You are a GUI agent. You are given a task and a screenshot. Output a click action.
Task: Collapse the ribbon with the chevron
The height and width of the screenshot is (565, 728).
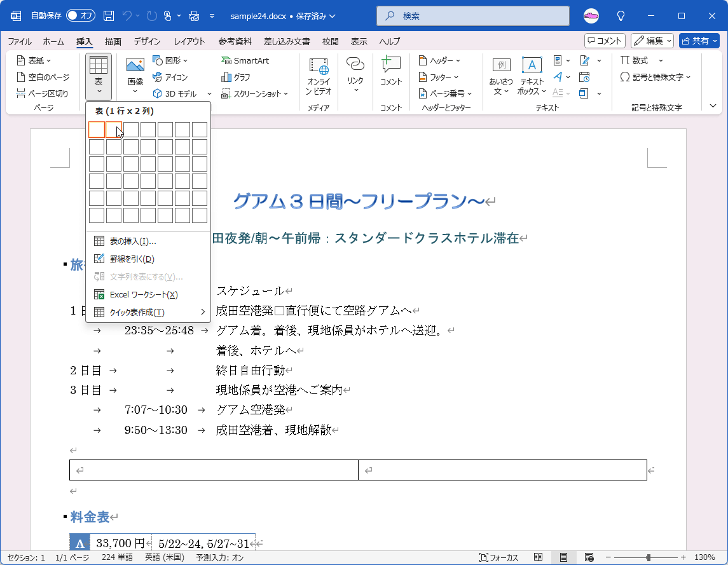click(x=713, y=106)
